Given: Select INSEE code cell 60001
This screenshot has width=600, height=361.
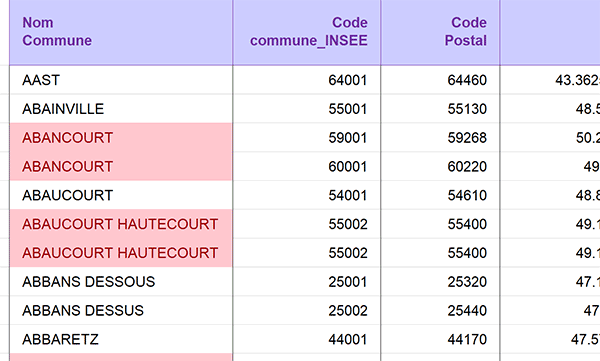Looking at the screenshot, I should [x=307, y=167].
